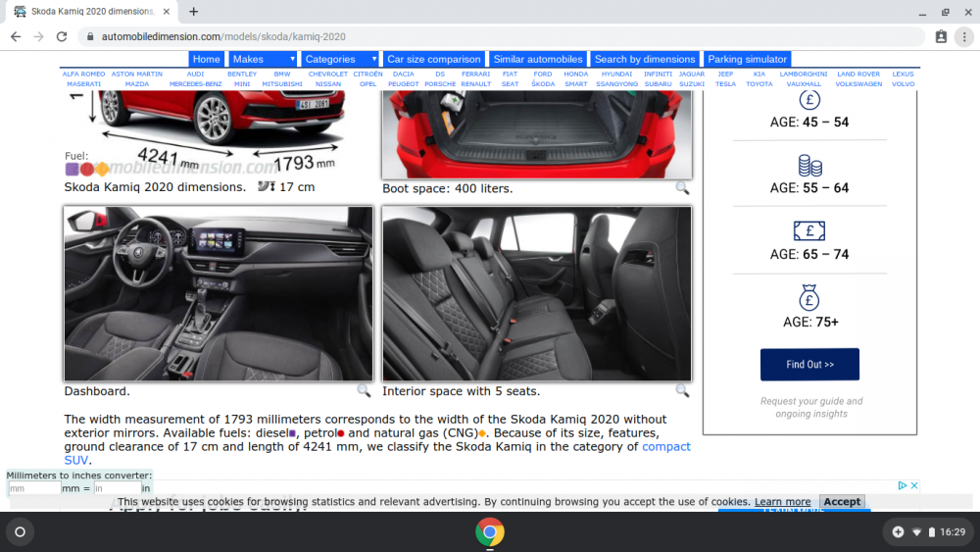Open the dashboard interior thumbnail
The image size is (980, 552).
click(219, 293)
